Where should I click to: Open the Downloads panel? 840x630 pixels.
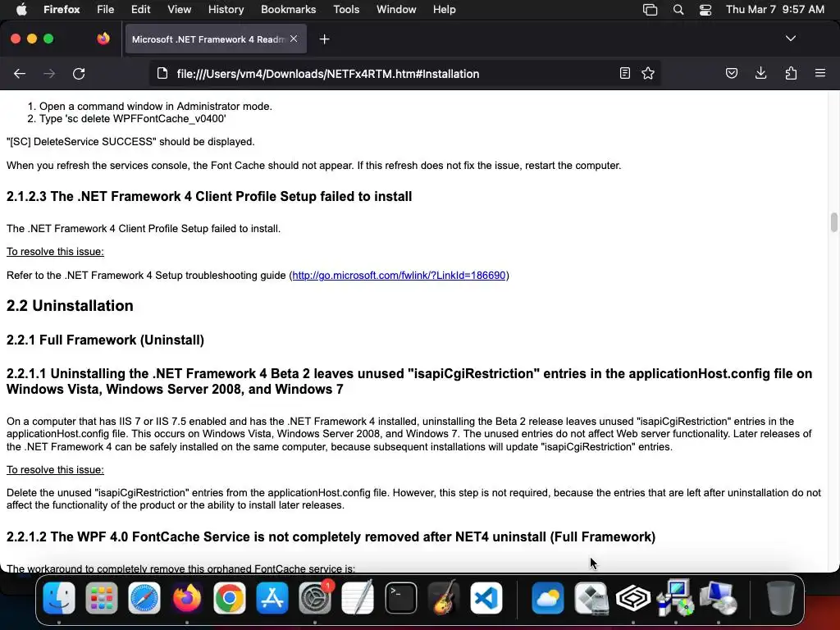[760, 73]
